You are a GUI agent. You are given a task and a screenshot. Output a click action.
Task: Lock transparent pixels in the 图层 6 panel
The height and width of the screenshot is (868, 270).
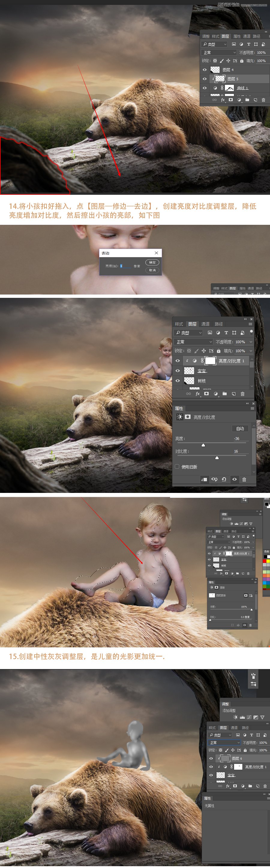(220, 750)
